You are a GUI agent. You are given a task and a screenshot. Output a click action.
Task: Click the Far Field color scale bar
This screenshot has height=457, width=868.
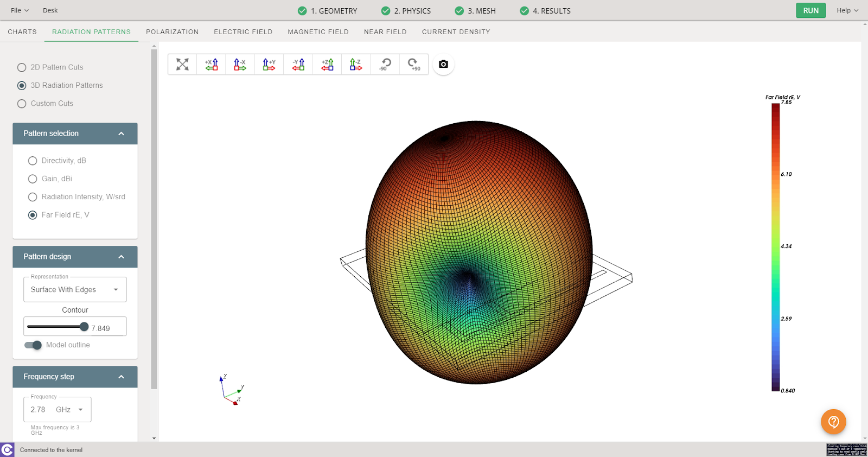point(776,247)
